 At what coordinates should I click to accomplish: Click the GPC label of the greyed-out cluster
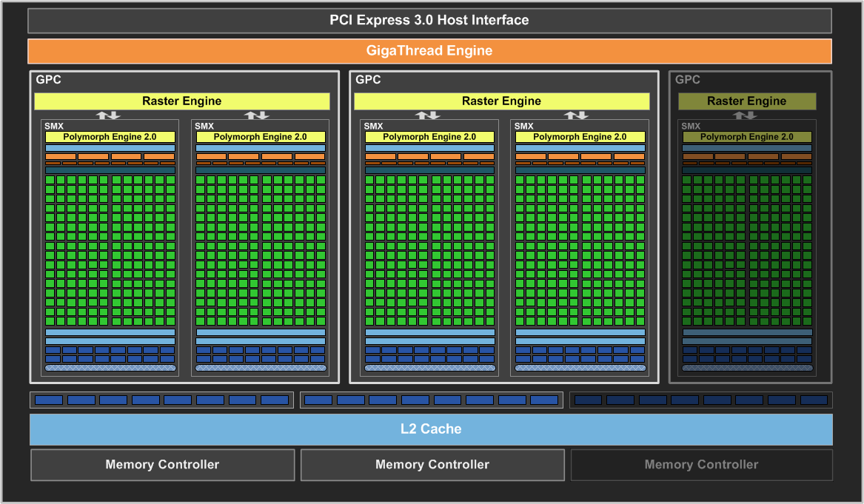coord(688,80)
